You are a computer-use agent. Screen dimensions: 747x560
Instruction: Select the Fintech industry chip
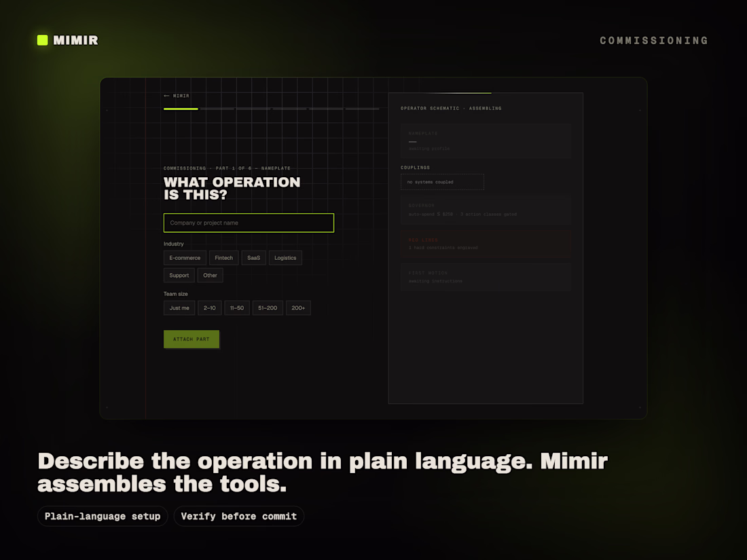[224, 258]
